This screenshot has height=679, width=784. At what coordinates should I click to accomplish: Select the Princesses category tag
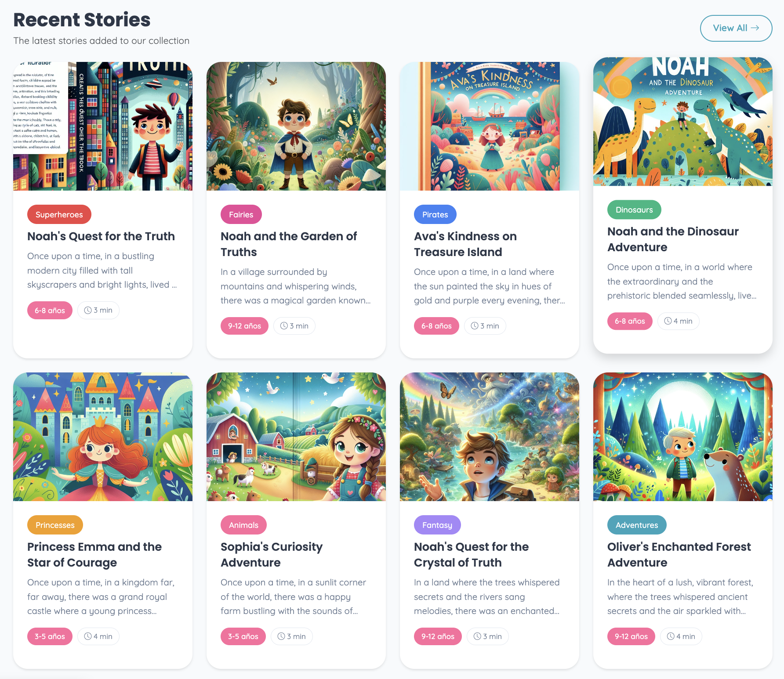click(x=55, y=525)
